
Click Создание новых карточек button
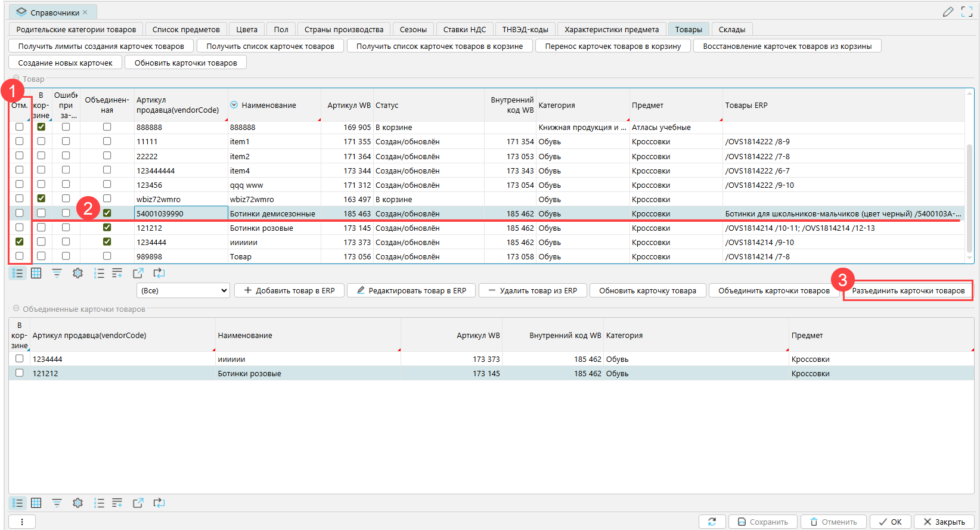66,63
